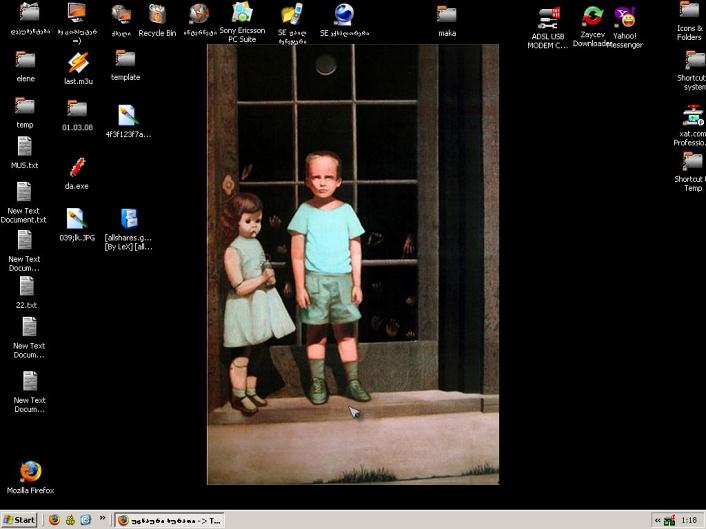Select the Zaycev Downloader icon
Viewport: 706px width, 529px height.
pyautogui.click(x=592, y=17)
